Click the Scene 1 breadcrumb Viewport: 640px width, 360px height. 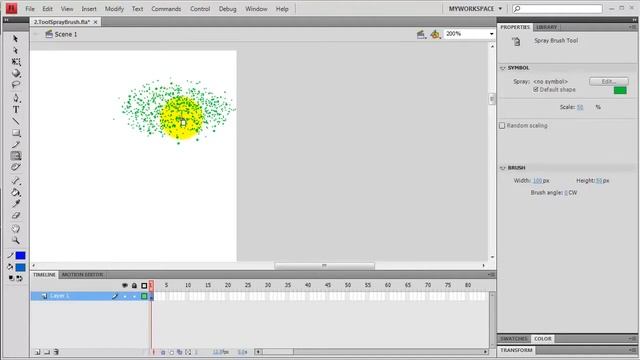tap(66, 34)
